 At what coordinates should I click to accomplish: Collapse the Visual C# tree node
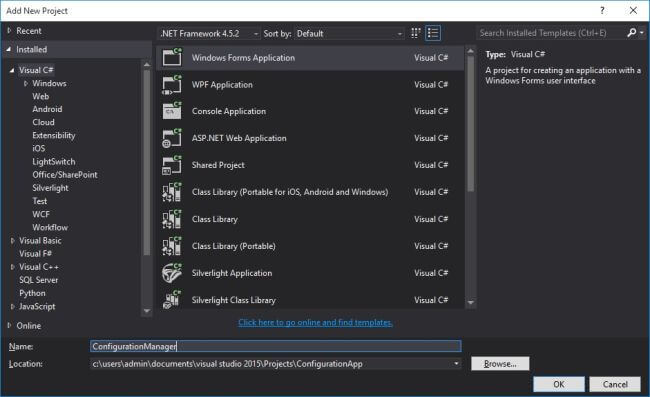[12, 70]
